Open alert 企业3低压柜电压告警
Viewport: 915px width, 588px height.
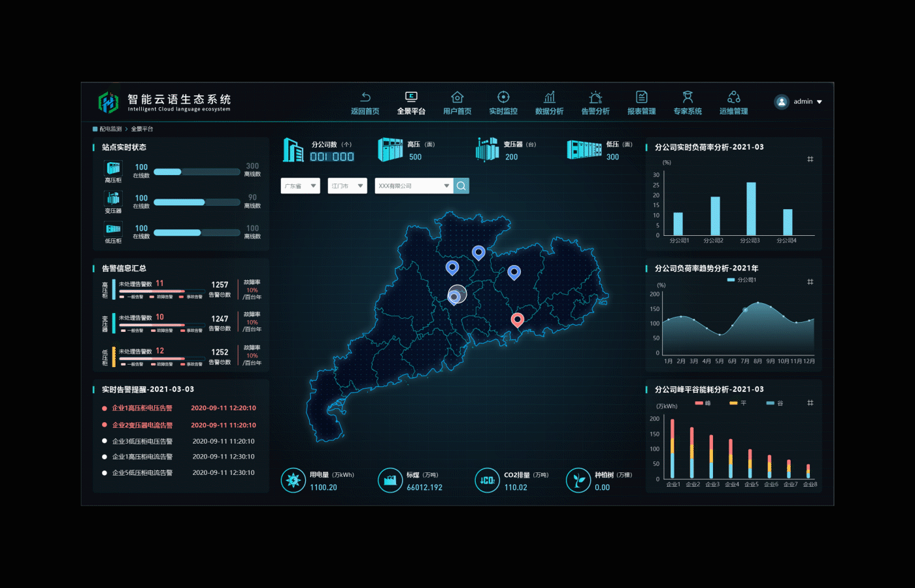(142, 442)
